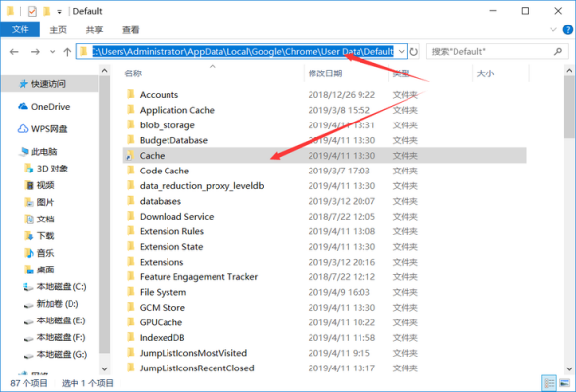This screenshot has height=392, width=576.
Task: Switch to the 主页 ribbon tab
Action: click(58, 30)
